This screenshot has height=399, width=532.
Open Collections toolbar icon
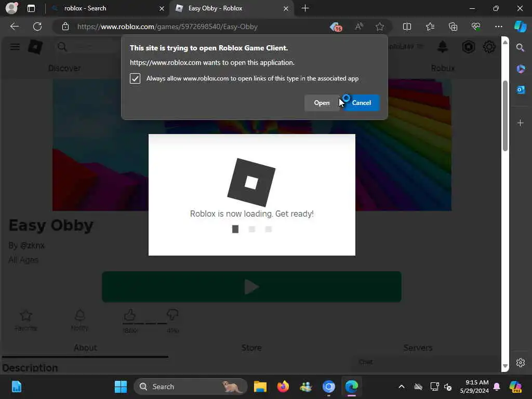[453, 26]
